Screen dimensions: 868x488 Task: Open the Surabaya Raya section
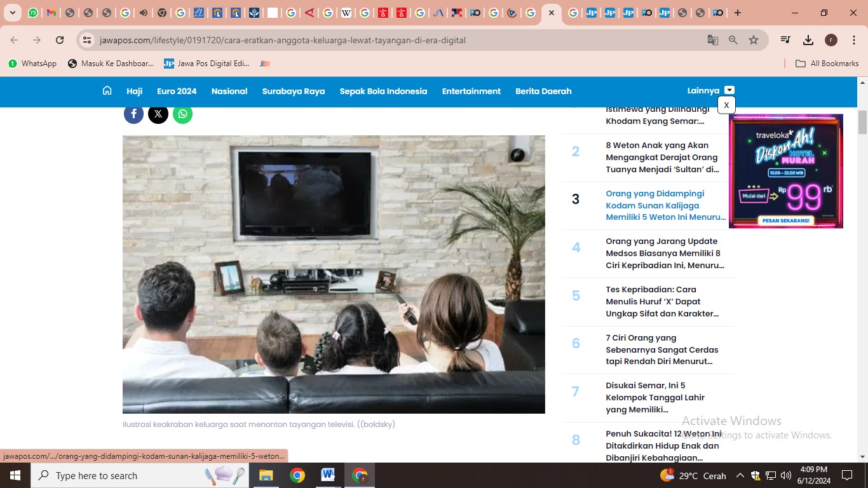pyautogui.click(x=294, y=91)
